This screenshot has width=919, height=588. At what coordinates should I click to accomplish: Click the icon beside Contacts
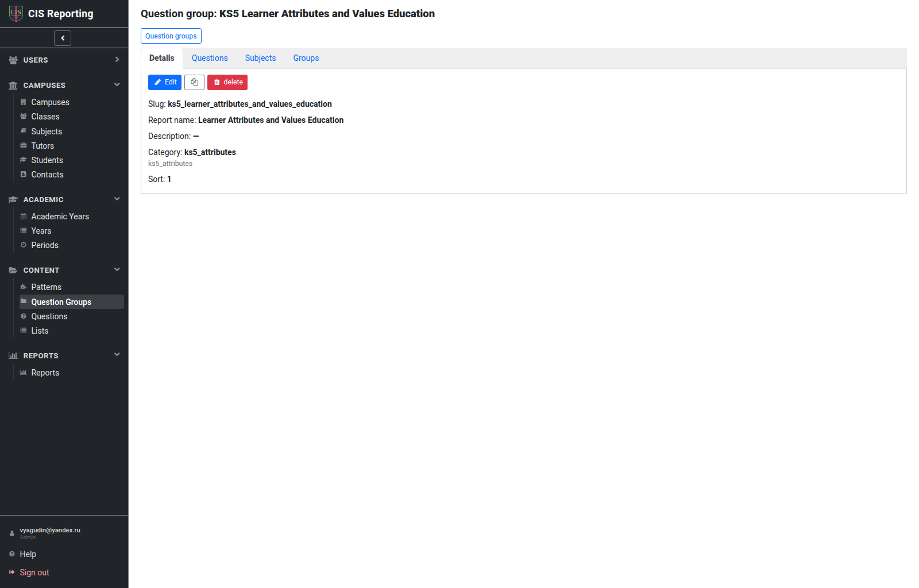click(24, 174)
